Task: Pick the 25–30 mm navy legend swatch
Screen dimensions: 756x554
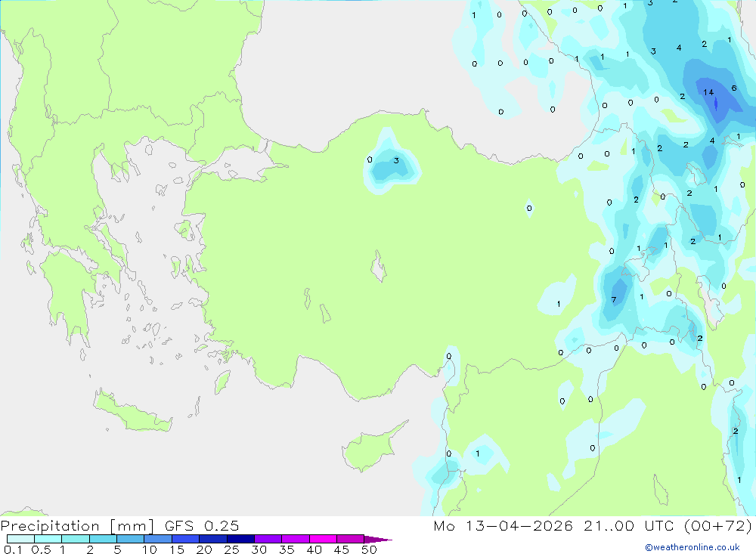Action: (240, 539)
